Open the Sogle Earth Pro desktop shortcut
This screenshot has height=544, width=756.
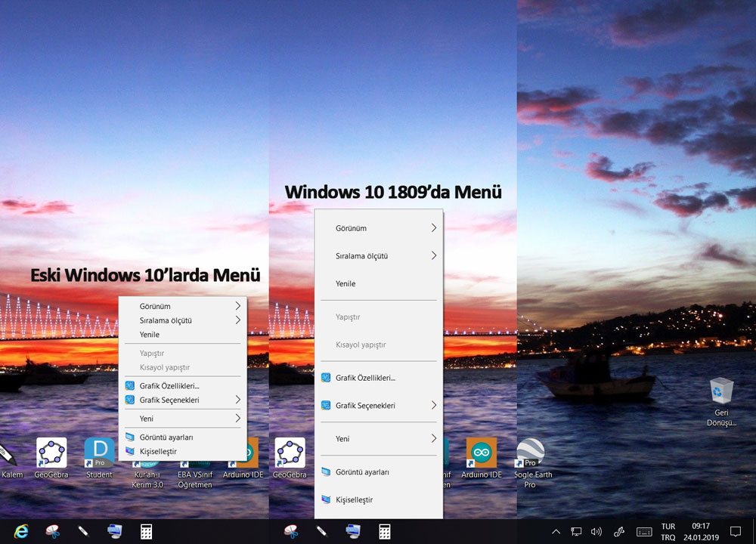[x=531, y=462]
